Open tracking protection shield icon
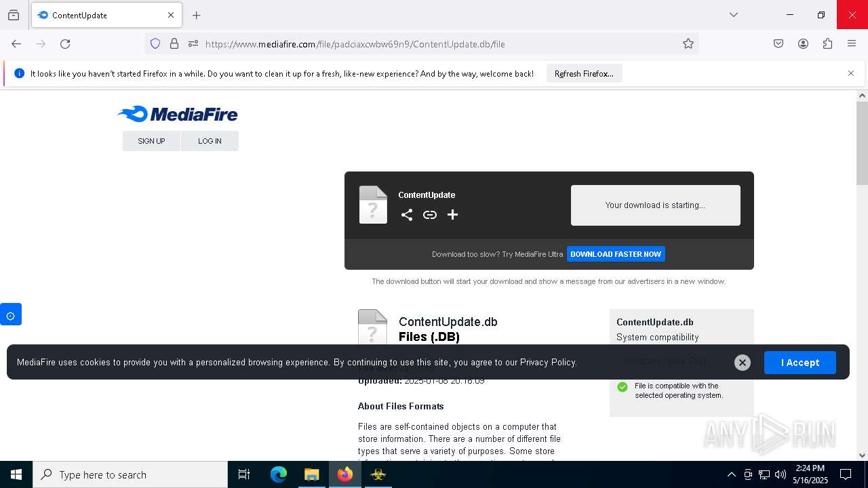This screenshot has width=868, height=488. tap(155, 44)
